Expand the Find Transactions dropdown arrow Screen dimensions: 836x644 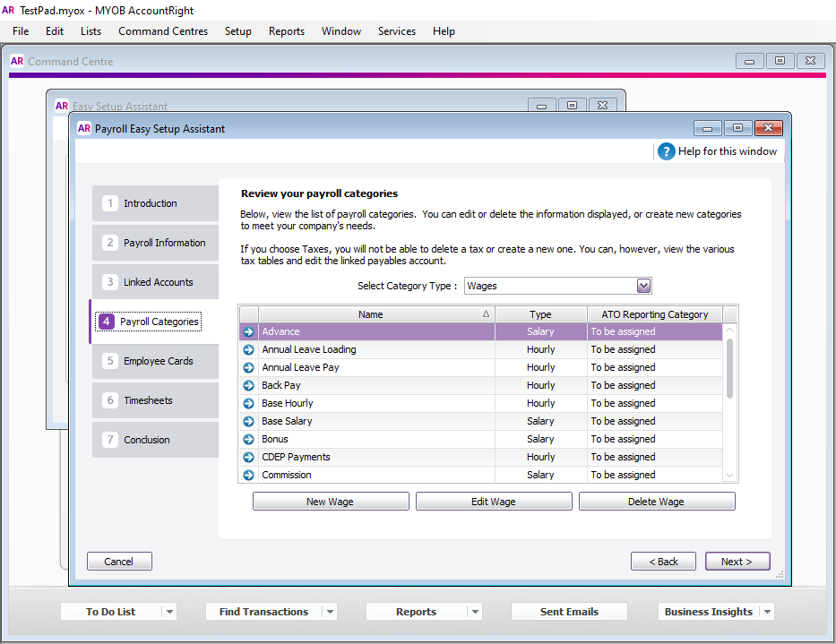(330, 612)
